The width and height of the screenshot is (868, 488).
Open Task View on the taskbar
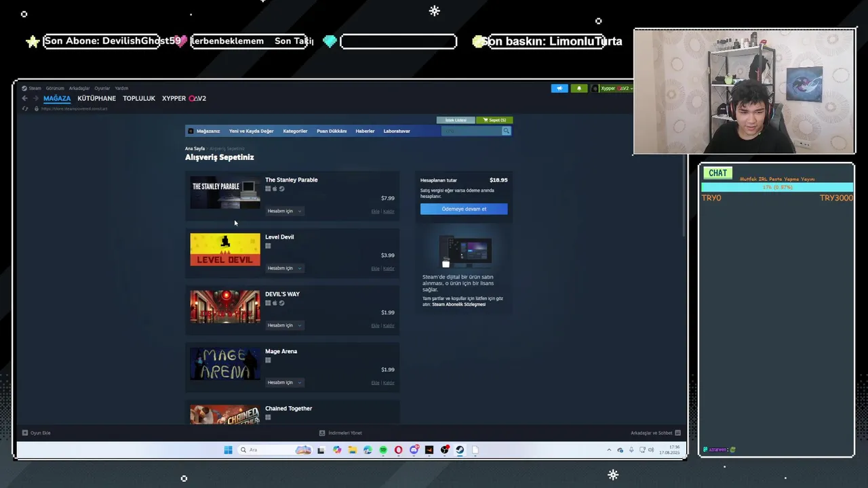coord(321,449)
